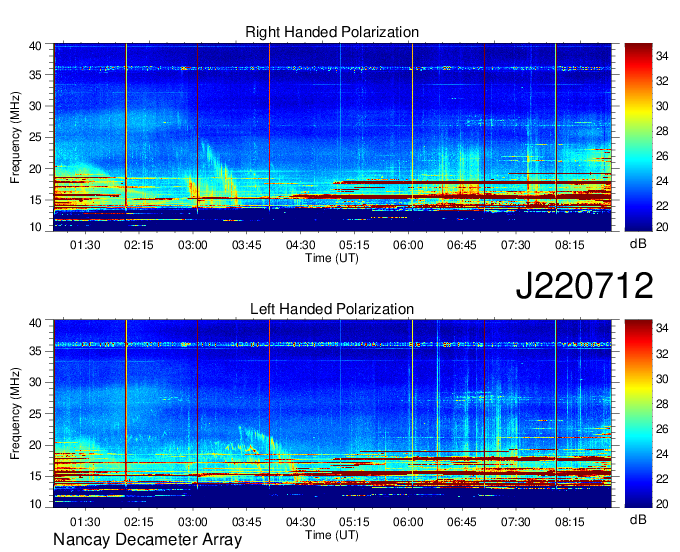Click the dB unit label under the lower colorbar
Viewport: 680px width, 552px height.
[638, 519]
